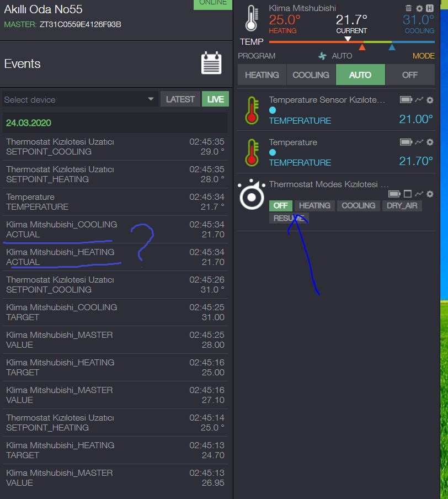448x499 pixels.
Task: Select OFF in Thermostat Modes Kızılotesi
Action: click(x=281, y=205)
